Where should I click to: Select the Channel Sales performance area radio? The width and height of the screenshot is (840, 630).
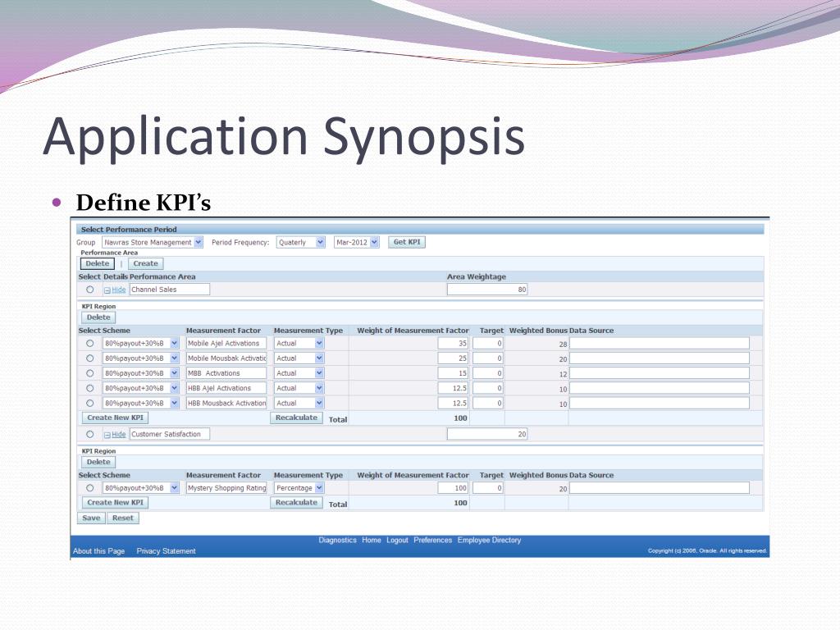coord(90,290)
